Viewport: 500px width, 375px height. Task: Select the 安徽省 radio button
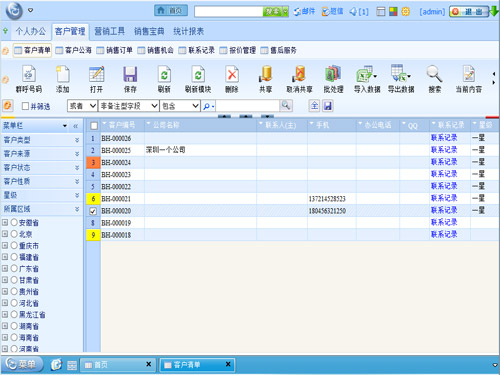[x=14, y=222]
